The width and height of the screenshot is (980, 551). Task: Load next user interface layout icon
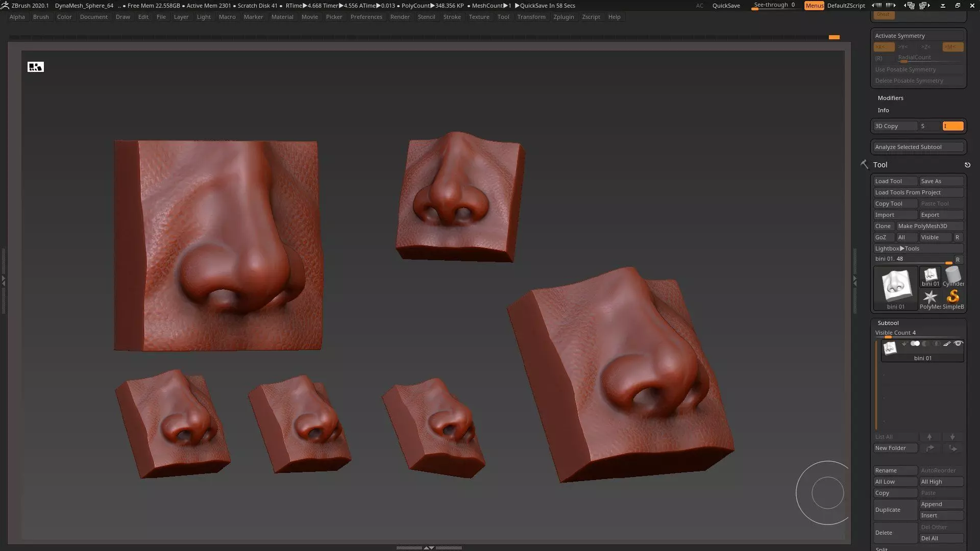[924, 6]
